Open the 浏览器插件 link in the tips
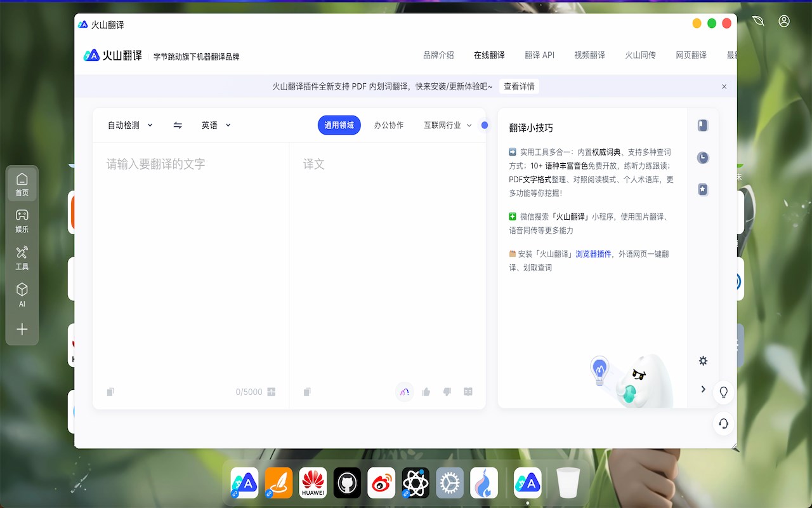This screenshot has height=508, width=812. (x=594, y=254)
